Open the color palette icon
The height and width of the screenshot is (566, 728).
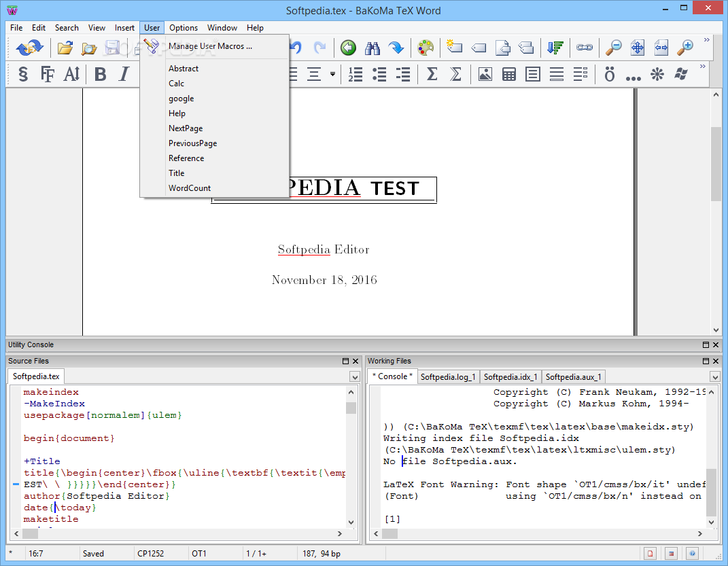tap(425, 48)
